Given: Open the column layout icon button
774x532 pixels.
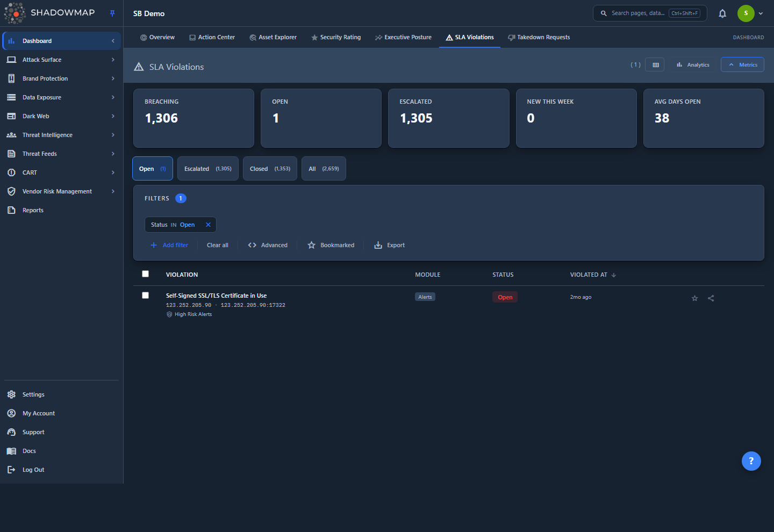Looking at the screenshot, I should 655,65.
